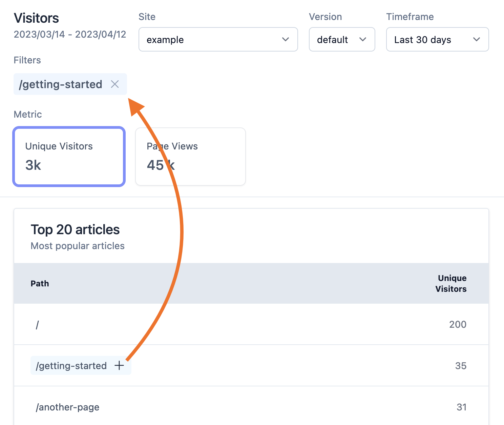This screenshot has height=425, width=504.
Task: Remove the /getting-started filter with the X icon
Action: click(x=115, y=84)
